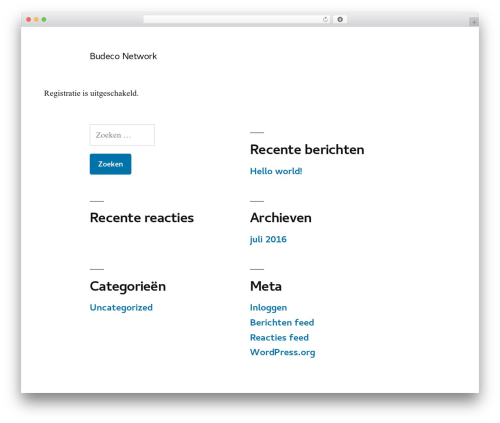Select the 'Registratie is uitgeschakeld.' message
Viewport: 500px width, 423px height.
pyautogui.click(x=91, y=93)
